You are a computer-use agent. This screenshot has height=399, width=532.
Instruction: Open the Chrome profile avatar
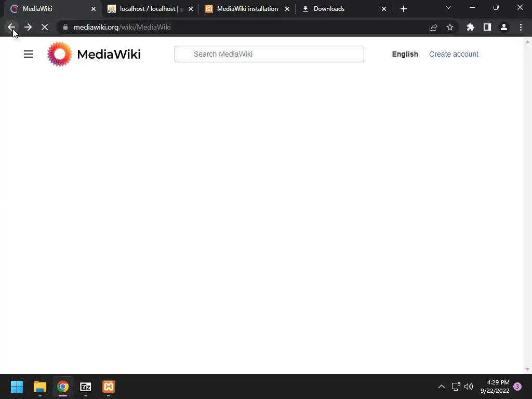point(504,27)
